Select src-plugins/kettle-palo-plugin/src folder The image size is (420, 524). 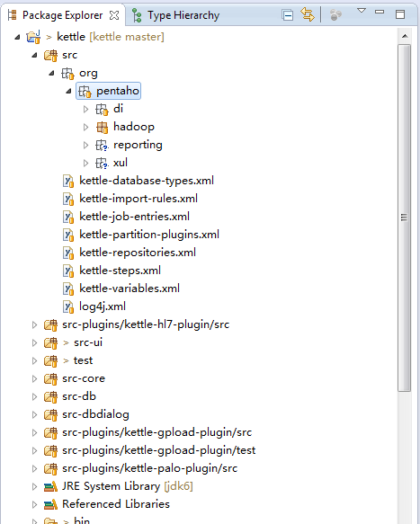click(x=150, y=468)
